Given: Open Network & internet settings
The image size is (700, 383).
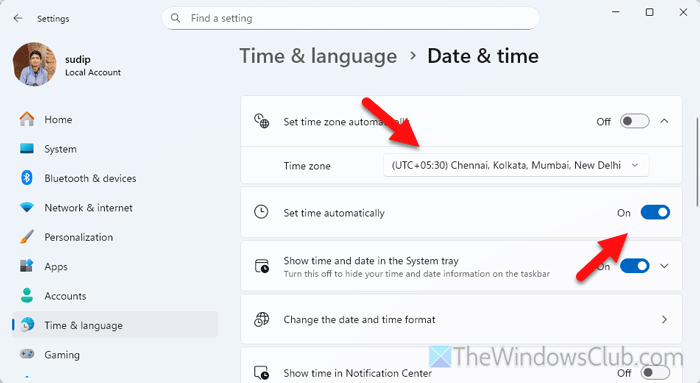Looking at the screenshot, I should pyautogui.click(x=115, y=208).
